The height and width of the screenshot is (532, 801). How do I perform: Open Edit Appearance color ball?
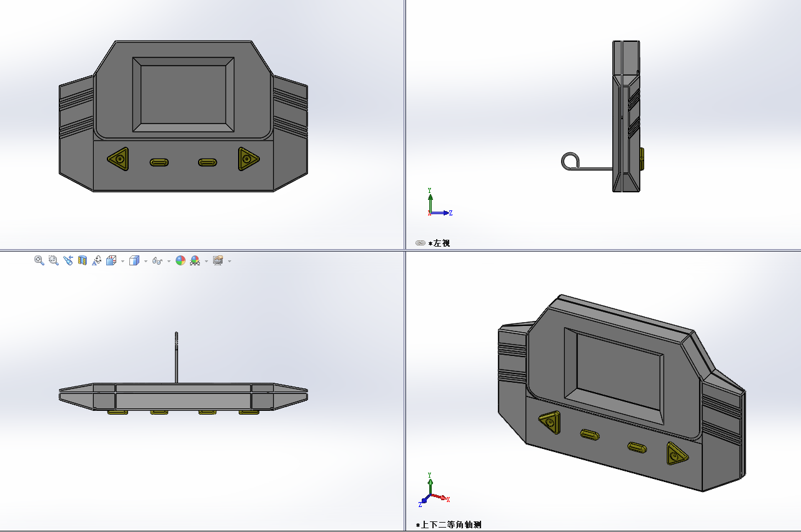pos(181,260)
